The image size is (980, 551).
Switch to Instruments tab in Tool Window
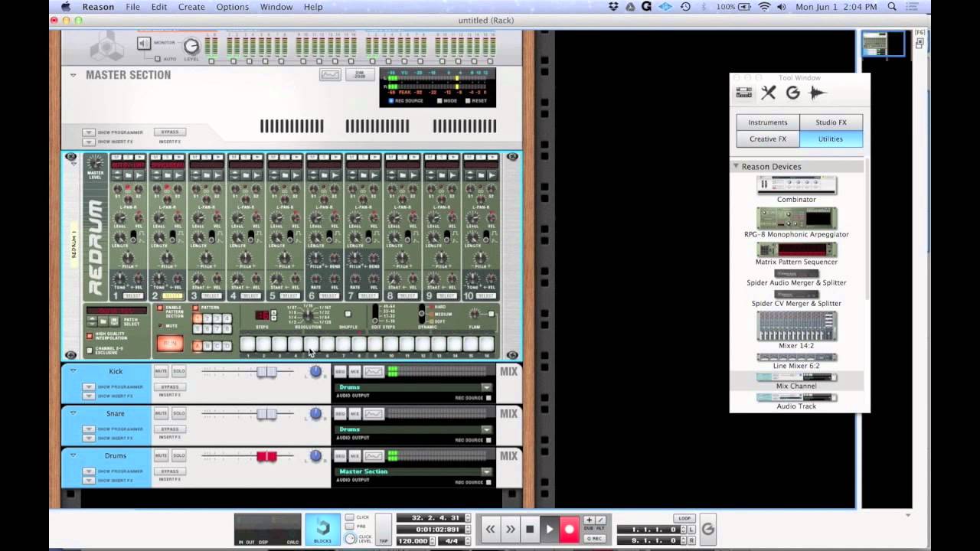pyautogui.click(x=768, y=122)
